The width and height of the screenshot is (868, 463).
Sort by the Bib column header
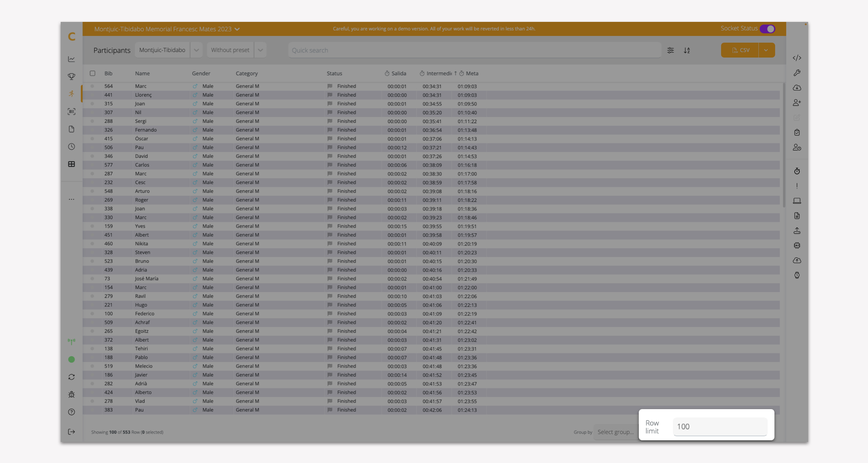[x=108, y=73]
